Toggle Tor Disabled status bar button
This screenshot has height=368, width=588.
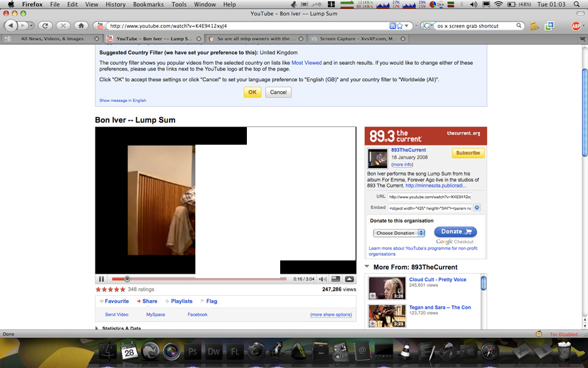[x=563, y=334]
